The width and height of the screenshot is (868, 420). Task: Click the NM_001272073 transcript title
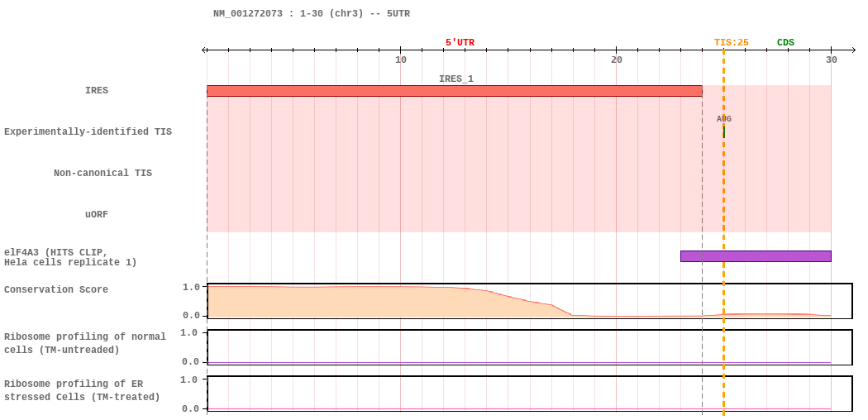click(312, 14)
